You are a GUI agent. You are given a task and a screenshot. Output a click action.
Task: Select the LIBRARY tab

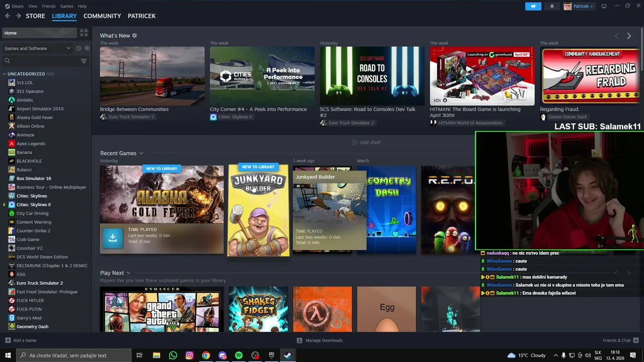point(64,16)
